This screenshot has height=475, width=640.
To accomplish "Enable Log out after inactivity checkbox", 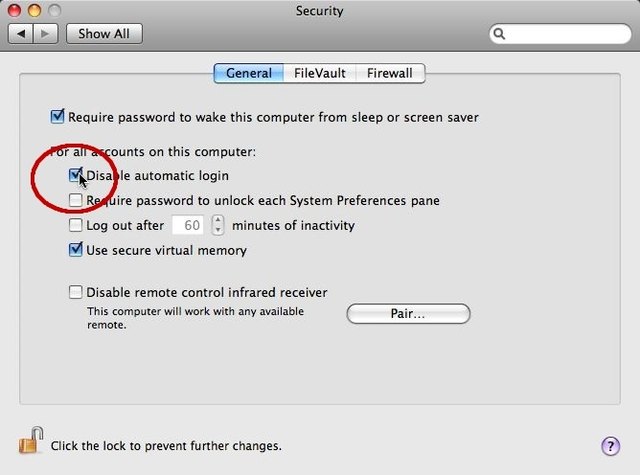I will point(76,225).
